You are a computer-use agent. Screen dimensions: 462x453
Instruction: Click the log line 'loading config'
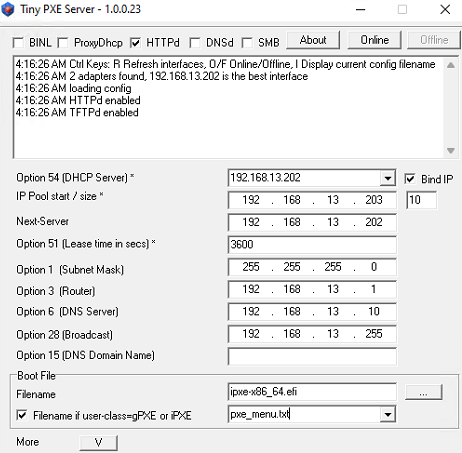click(x=73, y=88)
